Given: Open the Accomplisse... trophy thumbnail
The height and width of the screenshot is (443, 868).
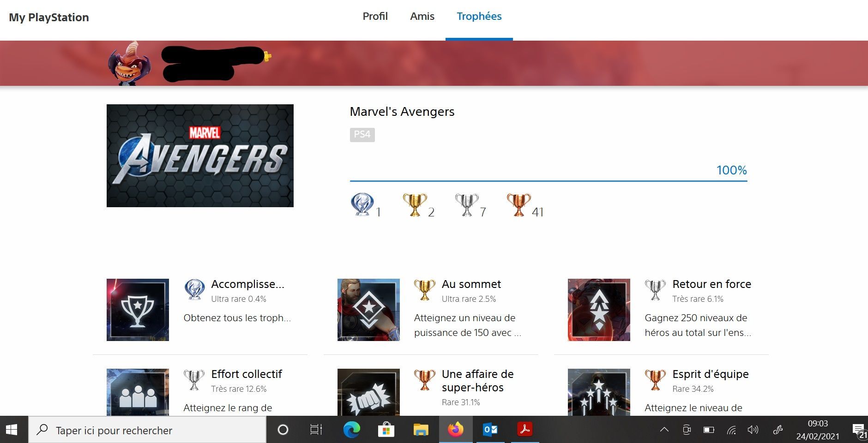Looking at the screenshot, I should coord(138,310).
